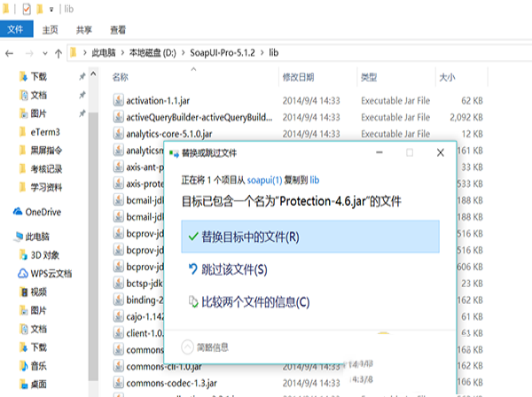Select file analytics-core-5.1.0.jar
The image size is (532, 397).
(169, 134)
